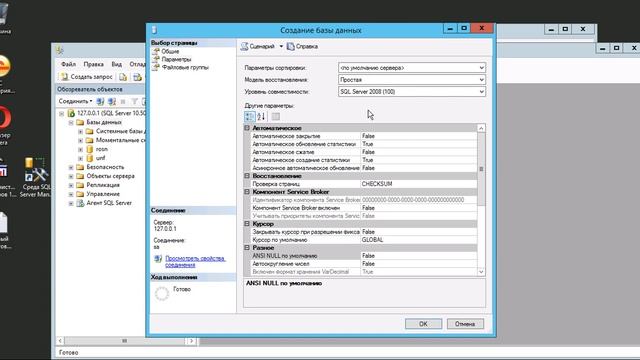Select the Автоматическое сжатие property
The height and width of the screenshot is (360, 640).
[363, 152]
